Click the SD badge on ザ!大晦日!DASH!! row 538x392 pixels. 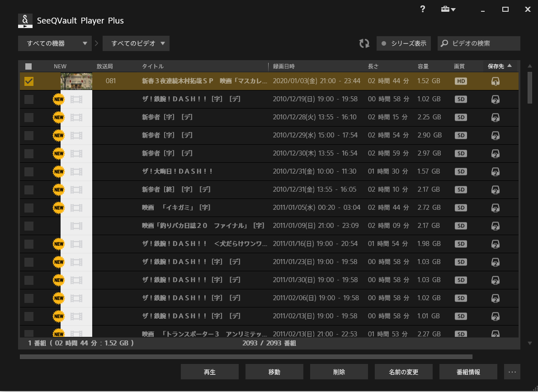click(461, 172)
